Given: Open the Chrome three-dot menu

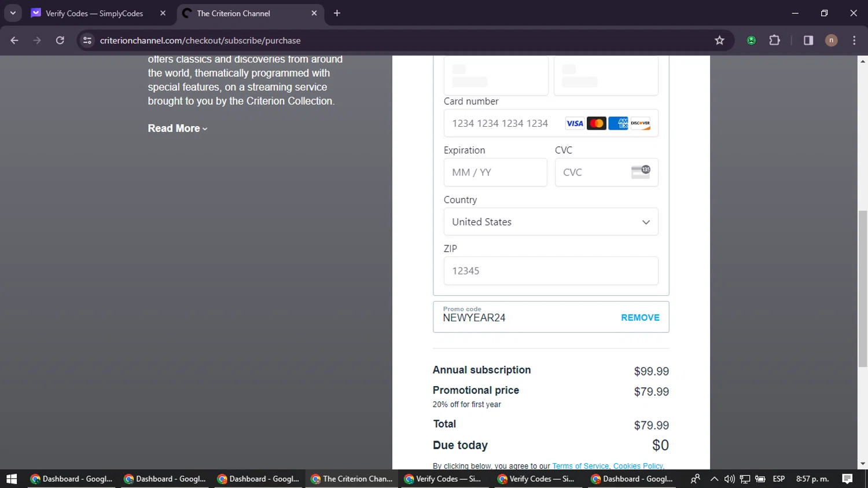Looking at the screenshot, I should 854,41.
